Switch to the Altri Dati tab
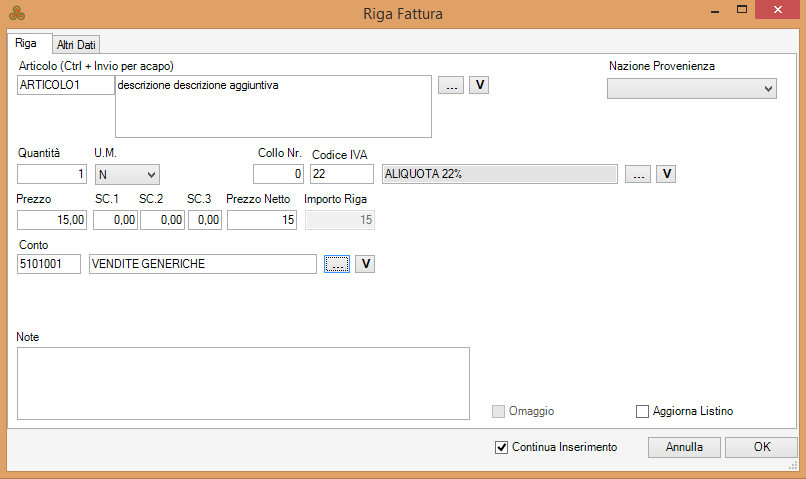The image size is (806, 479). pos(77,44)
